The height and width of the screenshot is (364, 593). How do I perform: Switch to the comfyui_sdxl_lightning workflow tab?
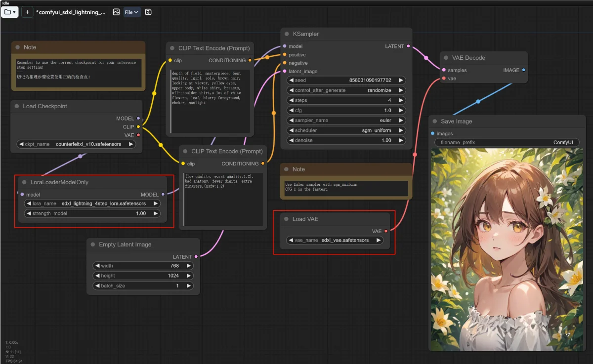click(x=71, y=12)
